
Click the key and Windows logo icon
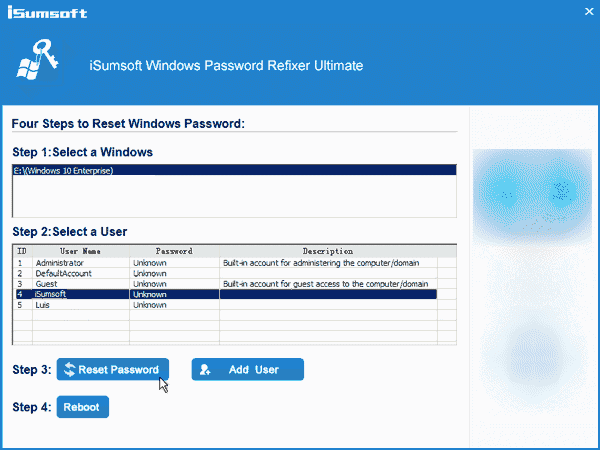tap(38, 60)
